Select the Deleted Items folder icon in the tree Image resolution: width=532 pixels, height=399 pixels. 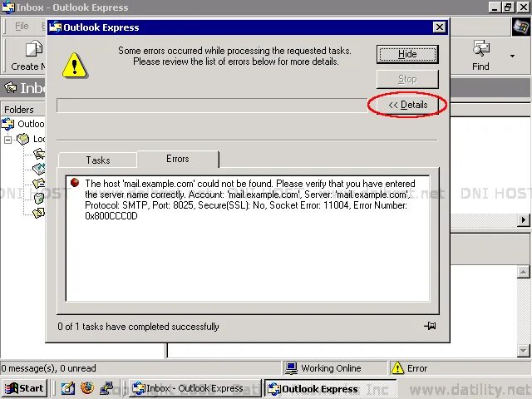pyautogui.click(x=39, y=198)
